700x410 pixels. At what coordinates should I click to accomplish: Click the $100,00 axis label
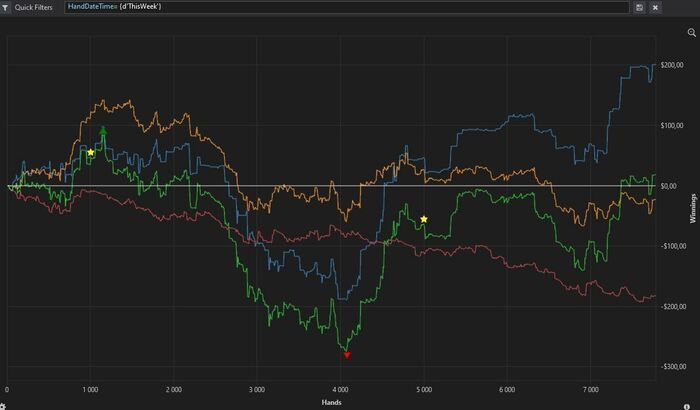[672, 126]
